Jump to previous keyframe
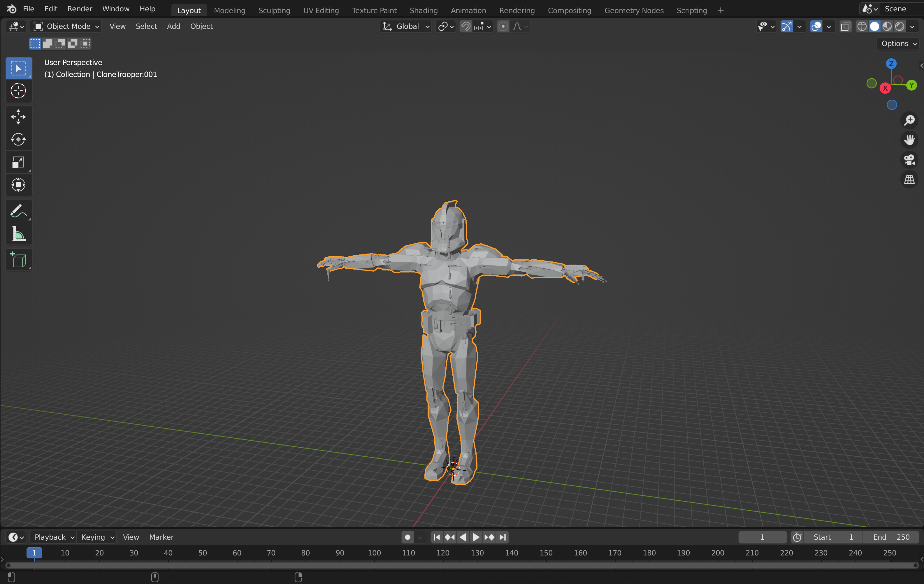The height and width of the screenshot is (584, 924). (x=450, y=537)
